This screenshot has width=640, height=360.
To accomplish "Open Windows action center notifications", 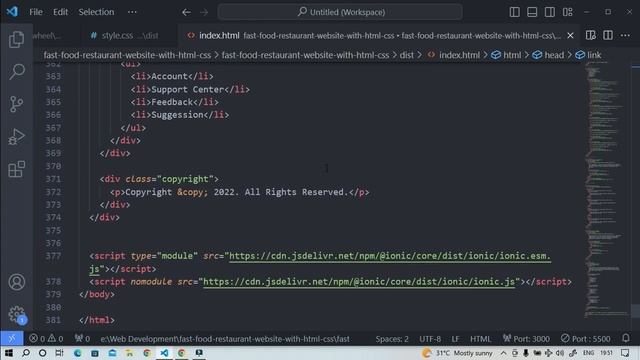I will 625,353.
